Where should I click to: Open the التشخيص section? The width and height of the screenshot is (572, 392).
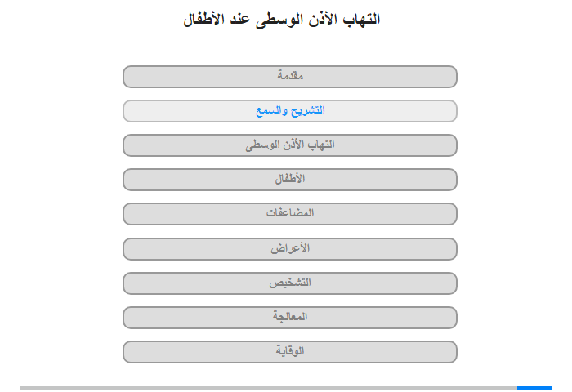coord(290,283)
